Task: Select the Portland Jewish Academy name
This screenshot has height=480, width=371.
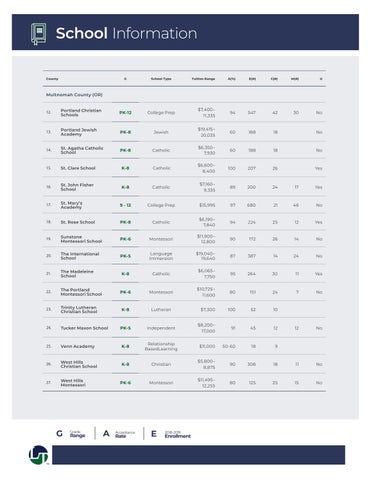Action: (79, 132)
